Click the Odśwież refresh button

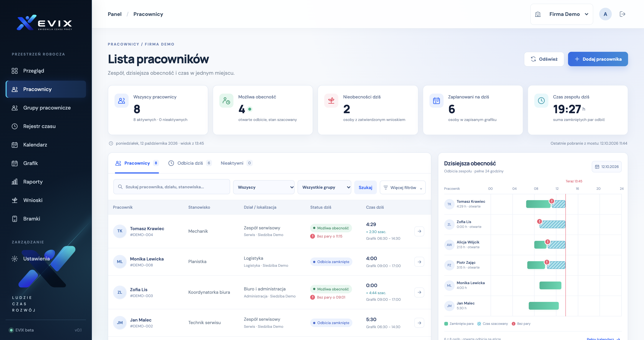544,59
